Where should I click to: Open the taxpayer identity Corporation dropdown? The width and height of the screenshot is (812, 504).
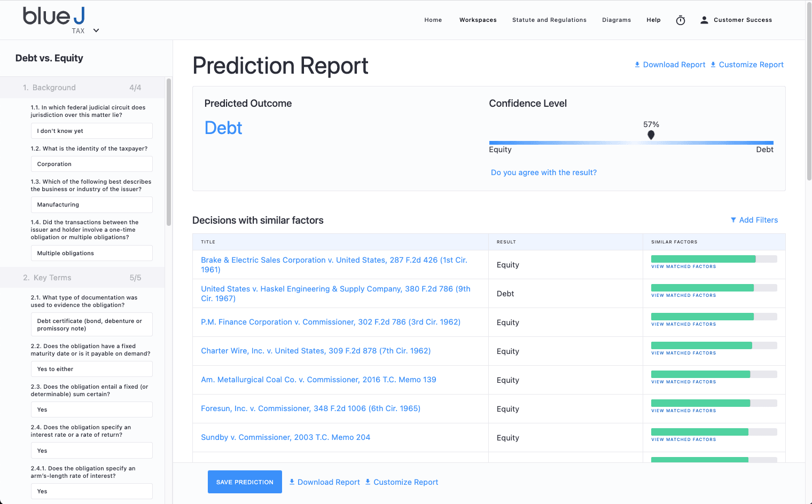point(91,164)
